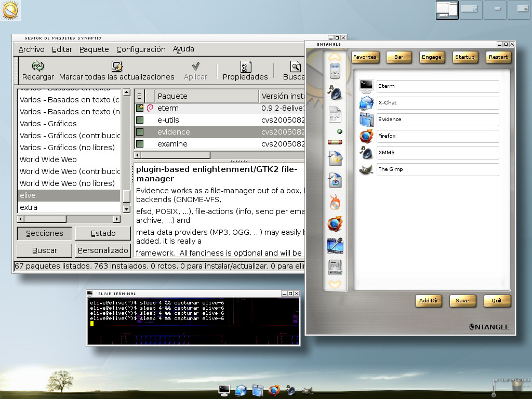Viewport: 532px width, 399px height.
Task: Click the up arrow above Entangle's icon strip
Action: coord(335,57)
